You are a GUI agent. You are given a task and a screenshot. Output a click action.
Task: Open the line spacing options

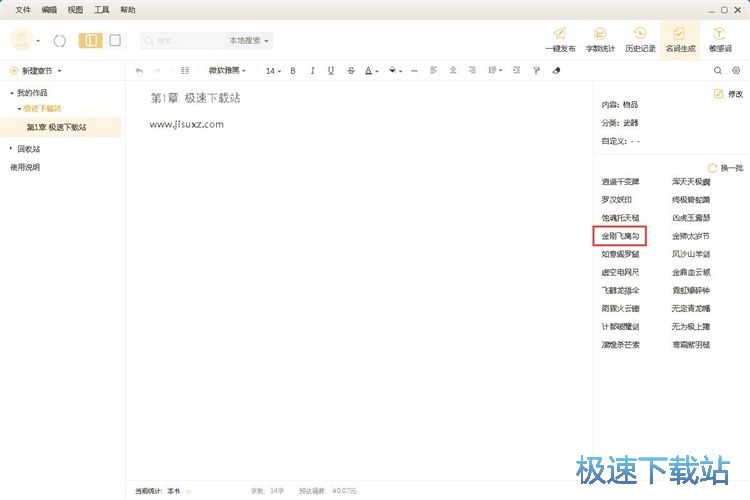[x=495, y=70]
